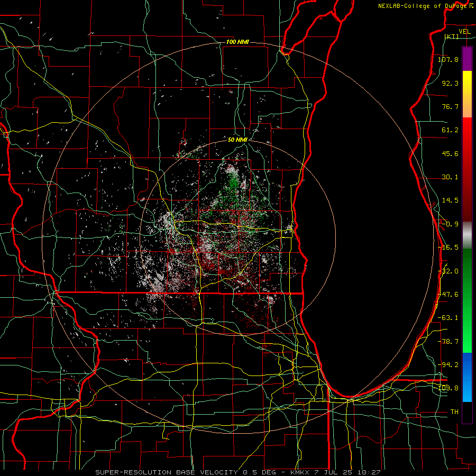This screenshot has width=476, height=476.
Task: Click the 100 NMI range ring label
Action: pyautogui.click(x=237, y=42)
